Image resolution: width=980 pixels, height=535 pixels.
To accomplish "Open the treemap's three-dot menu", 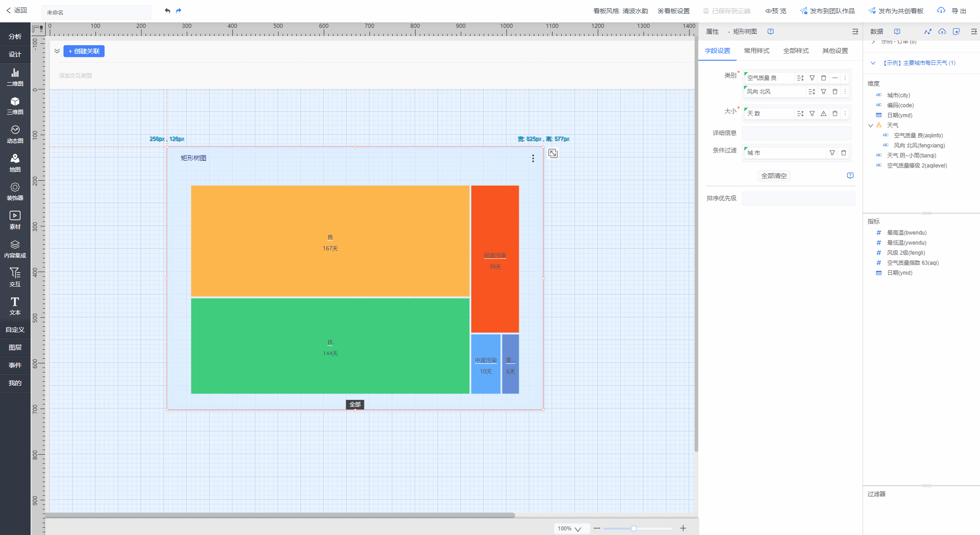I will pos(533,158).
